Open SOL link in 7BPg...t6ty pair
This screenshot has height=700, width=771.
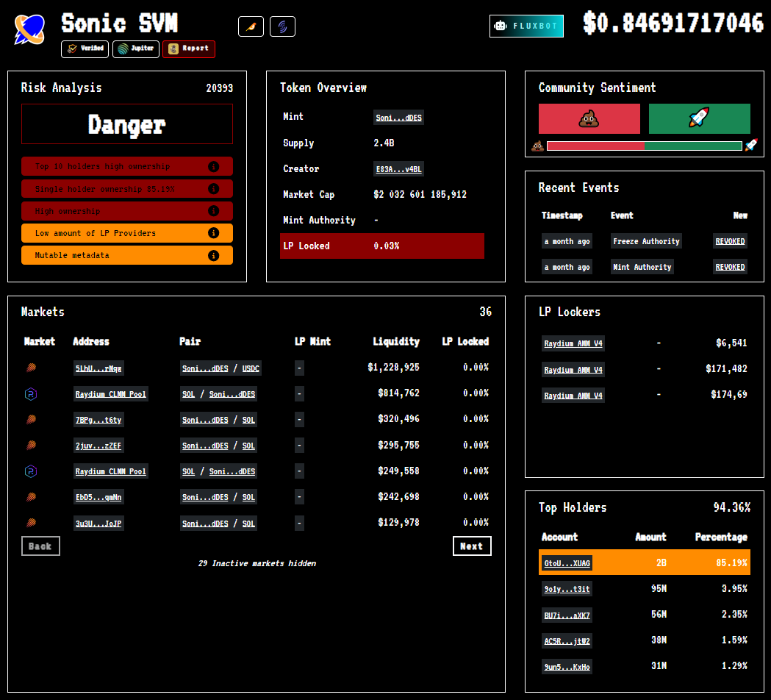coord(249,420)
